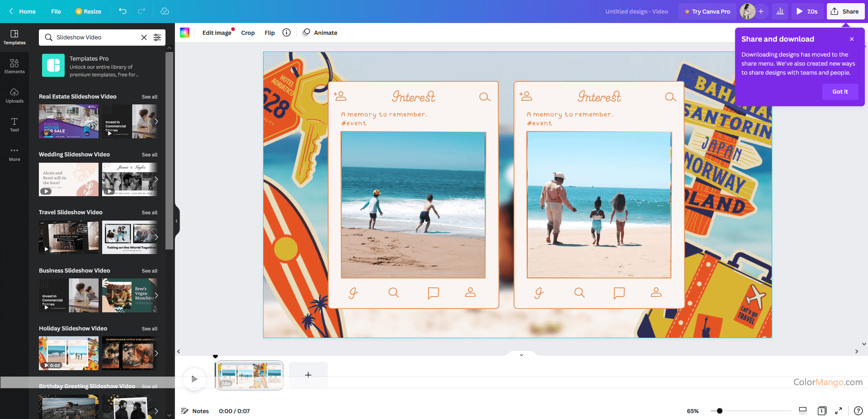This screenshot has height=419, width=868.
Task: Click the redo arrow icon
Action: tap(142, 11)
